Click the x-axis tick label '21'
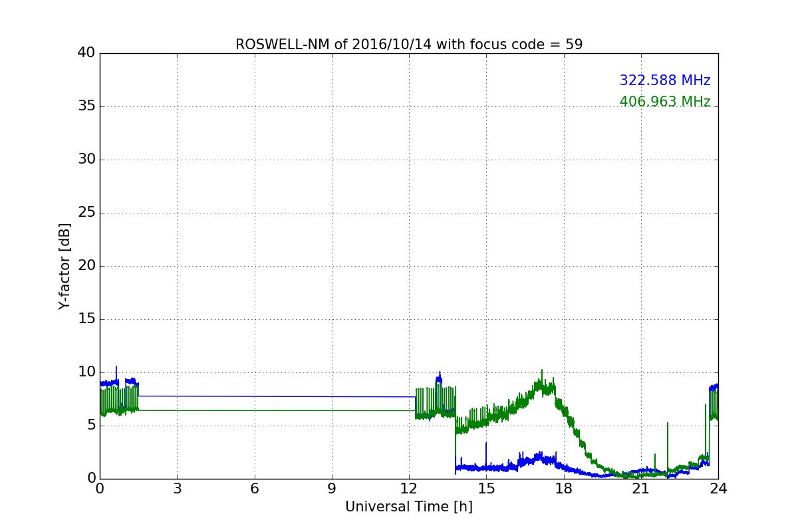Screen dimensions: 798x532 tap(641, 489)
